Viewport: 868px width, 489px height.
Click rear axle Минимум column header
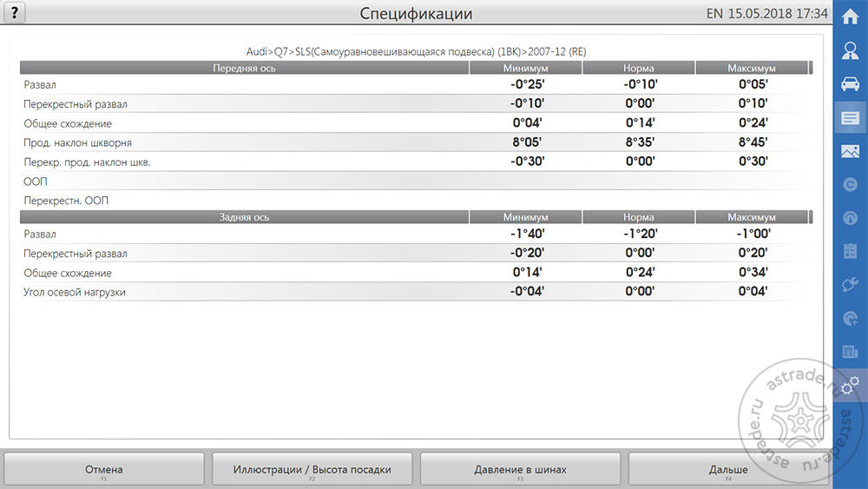tap(525, 217)
